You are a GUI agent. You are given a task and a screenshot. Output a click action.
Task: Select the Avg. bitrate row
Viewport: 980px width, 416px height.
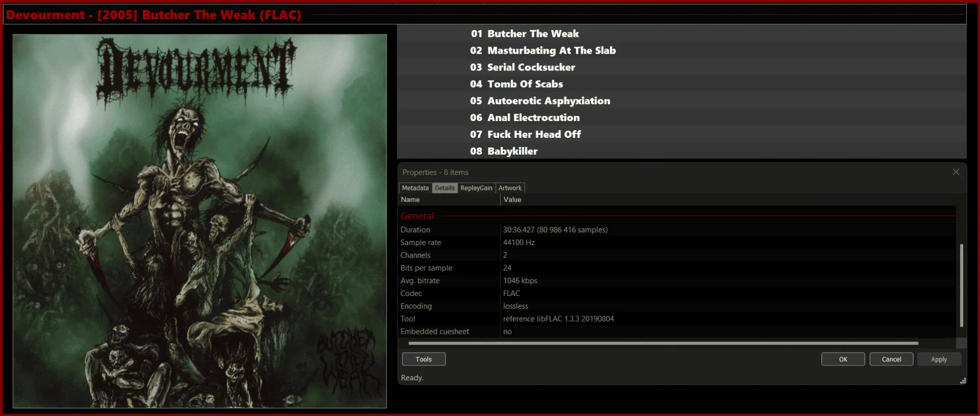677,281
